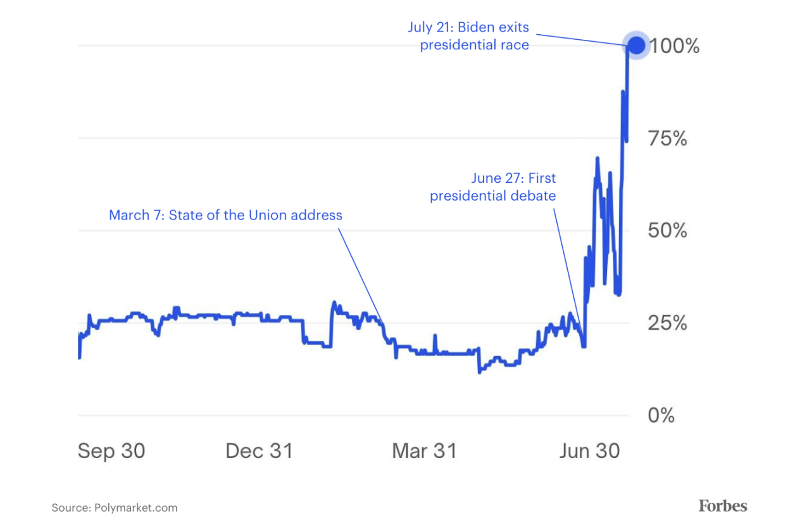This screenshot has height=532, width=795.
Task: Open the Source: Polymarket.com credit
Action: coord(115,507)
